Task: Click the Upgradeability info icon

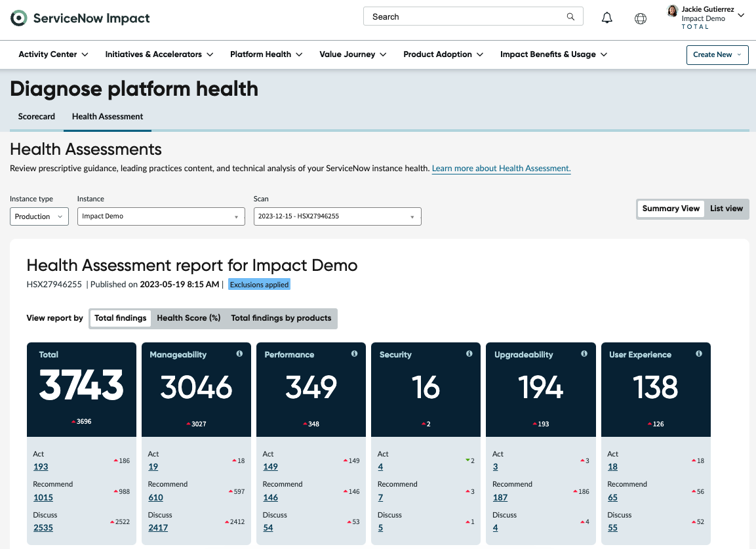Action: pyautogui.click(x=584, y=354)
